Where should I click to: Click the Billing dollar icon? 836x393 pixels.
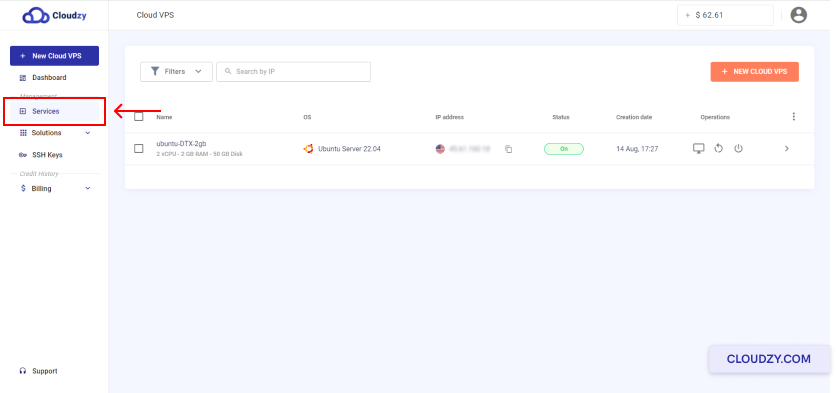(x=23, y=188)
